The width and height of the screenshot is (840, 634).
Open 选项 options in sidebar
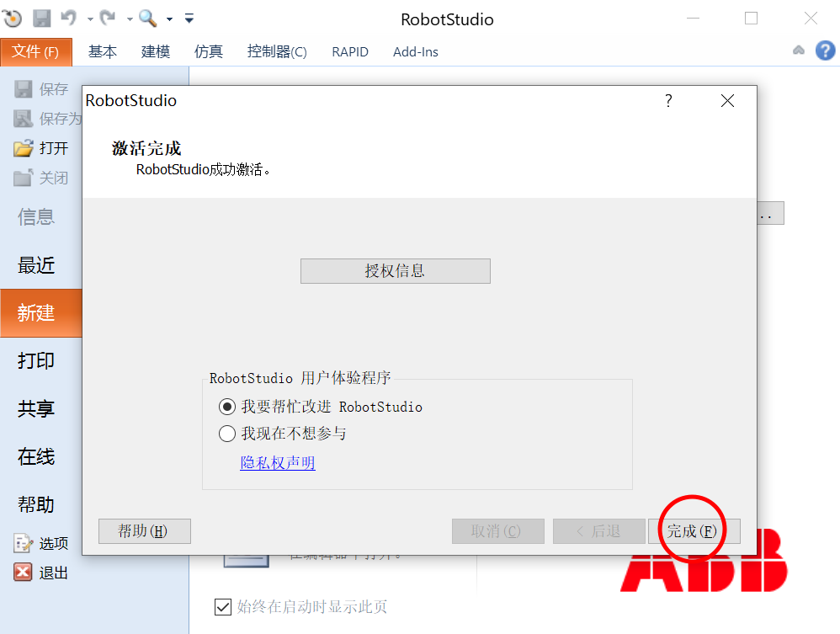tap(41, 543)
